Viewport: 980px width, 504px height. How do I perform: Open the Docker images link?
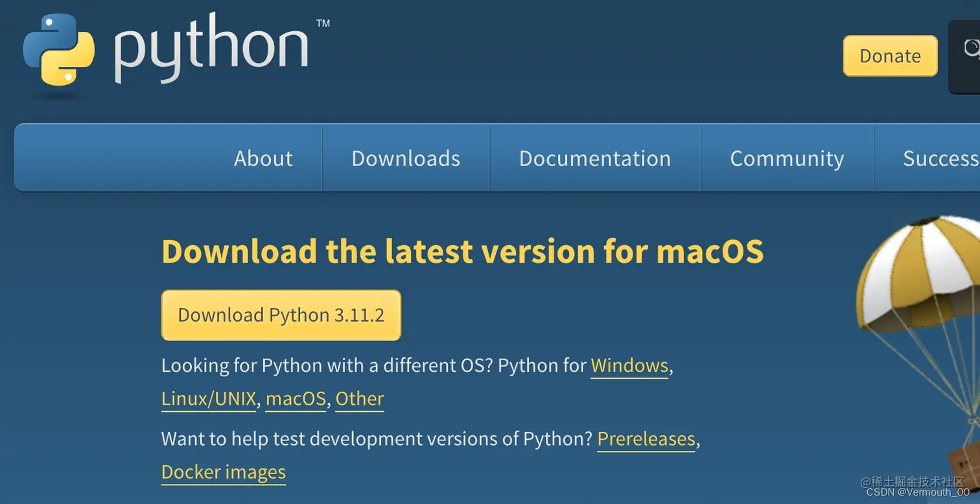pos(224,472)
